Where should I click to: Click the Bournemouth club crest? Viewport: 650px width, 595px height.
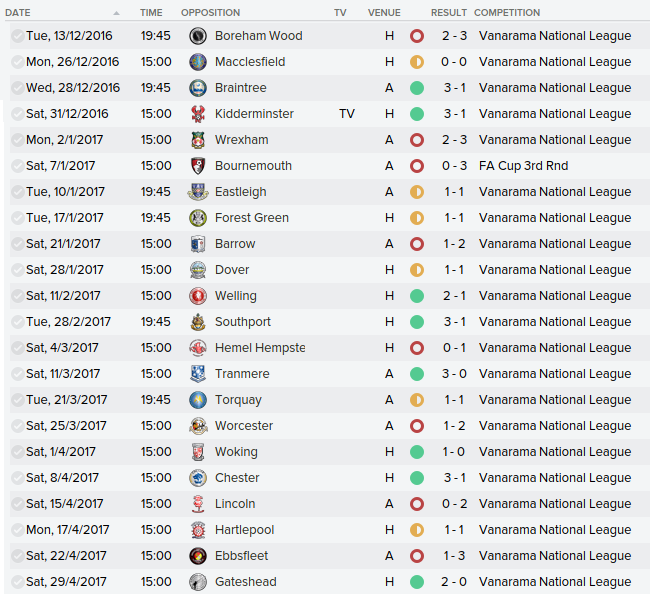pos(198,166)
